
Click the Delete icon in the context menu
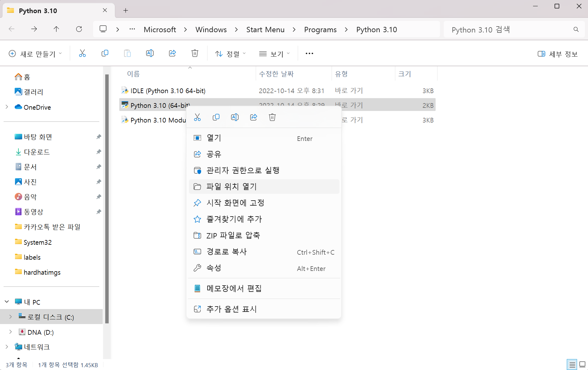click(x=272, y=117)
